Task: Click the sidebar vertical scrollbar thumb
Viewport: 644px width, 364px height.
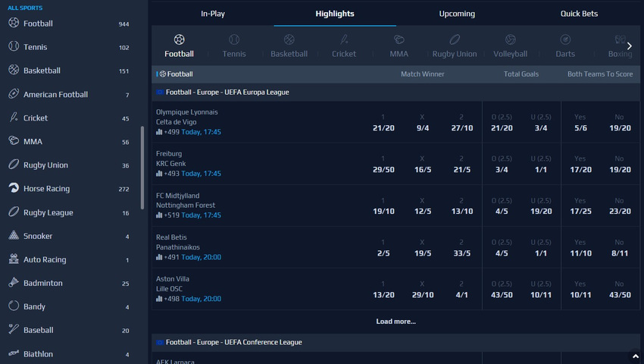Action: point(142,168)
